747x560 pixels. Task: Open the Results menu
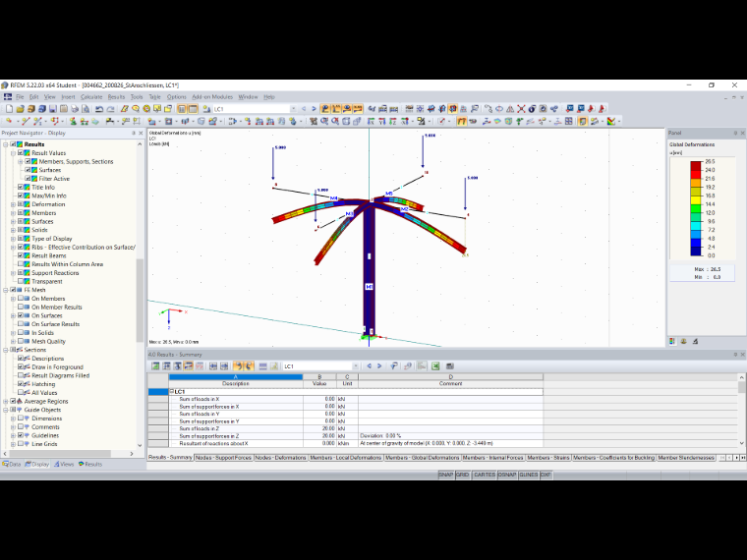click(116, 96)
